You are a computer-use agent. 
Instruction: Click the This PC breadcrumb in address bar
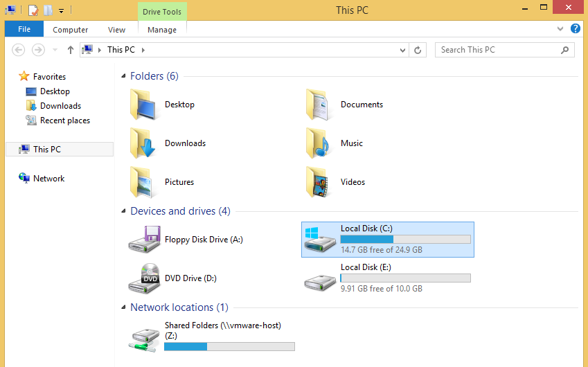121,50
